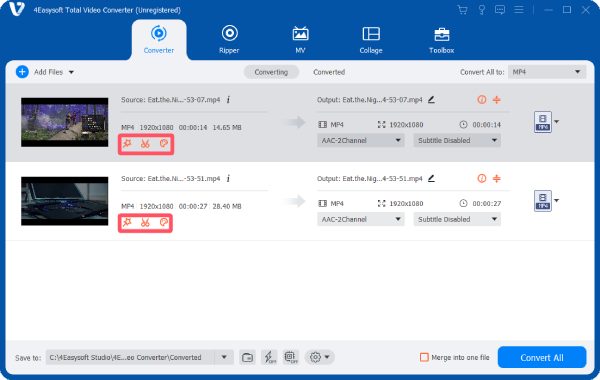Click orange info icon for 53-07.mp4 output
This screenshot has width=600, height=380.
[x=482, y=100]
